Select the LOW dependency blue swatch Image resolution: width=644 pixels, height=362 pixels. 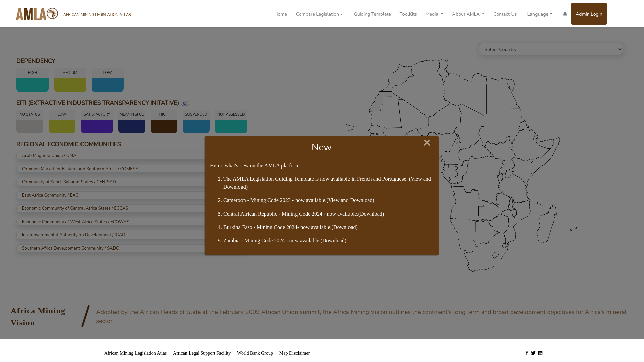pos(108,85)
